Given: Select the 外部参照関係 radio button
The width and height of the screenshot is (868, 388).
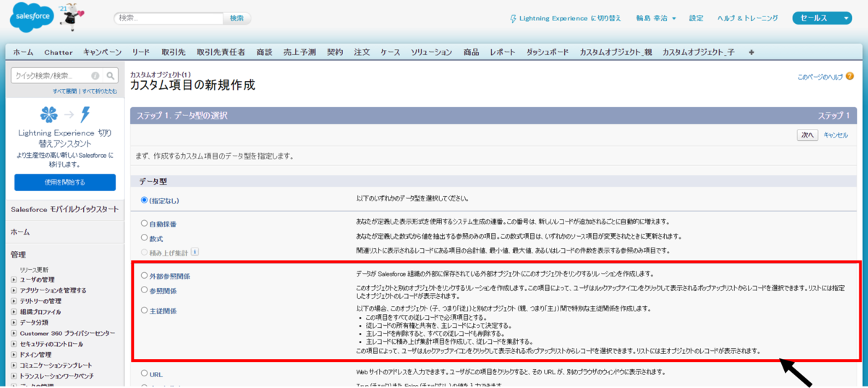Looking at the screenshot, I should pos(144,276).
